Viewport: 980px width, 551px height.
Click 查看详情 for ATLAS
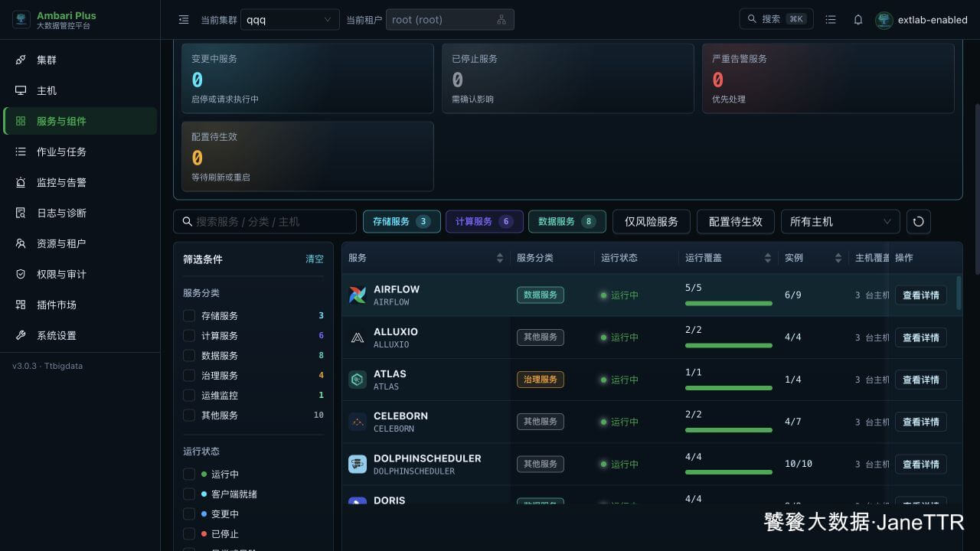921,380
